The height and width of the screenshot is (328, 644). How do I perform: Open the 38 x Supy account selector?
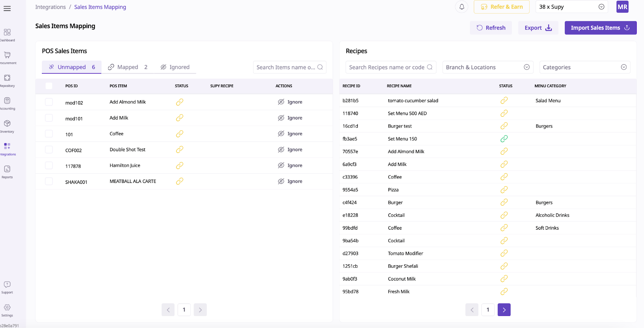pos(572,7)
